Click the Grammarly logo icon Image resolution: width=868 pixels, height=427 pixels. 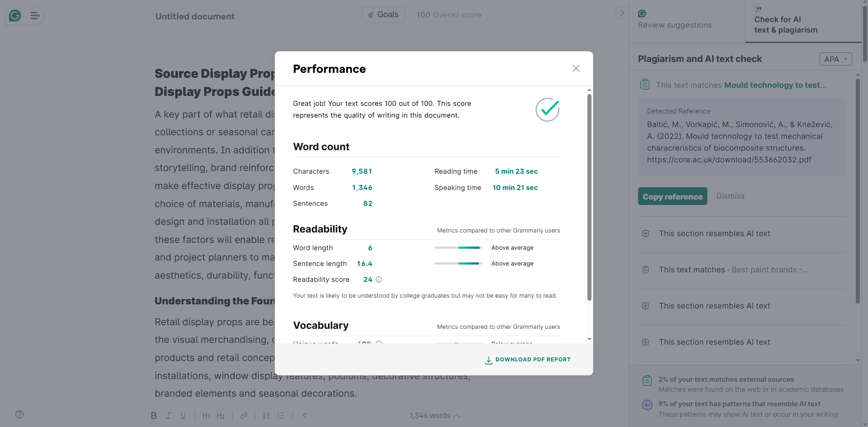pos(15,16)
